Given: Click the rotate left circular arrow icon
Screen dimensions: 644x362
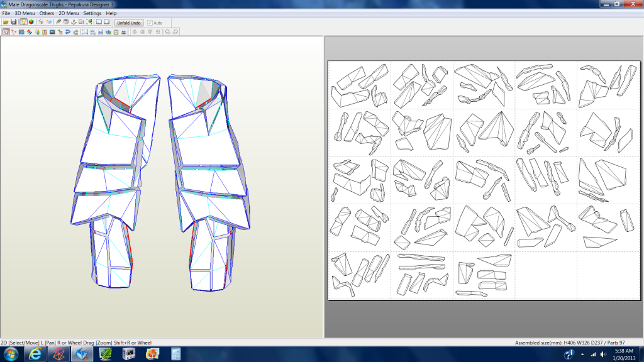Looking at the screenshot, I should 168,32.
